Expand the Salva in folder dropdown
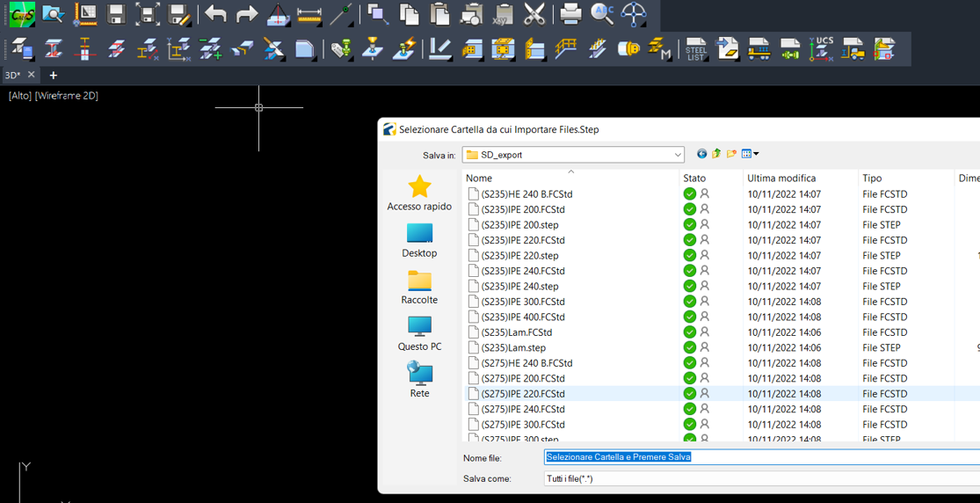Image resolution: width=980 pixels, height=503 pixels. pyautogui.click(x=679, y=155)
